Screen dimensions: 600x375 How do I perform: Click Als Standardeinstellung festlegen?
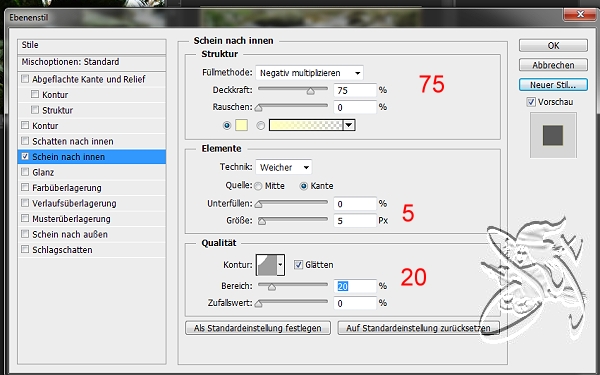pyautogui.click(x=258, y=328)
